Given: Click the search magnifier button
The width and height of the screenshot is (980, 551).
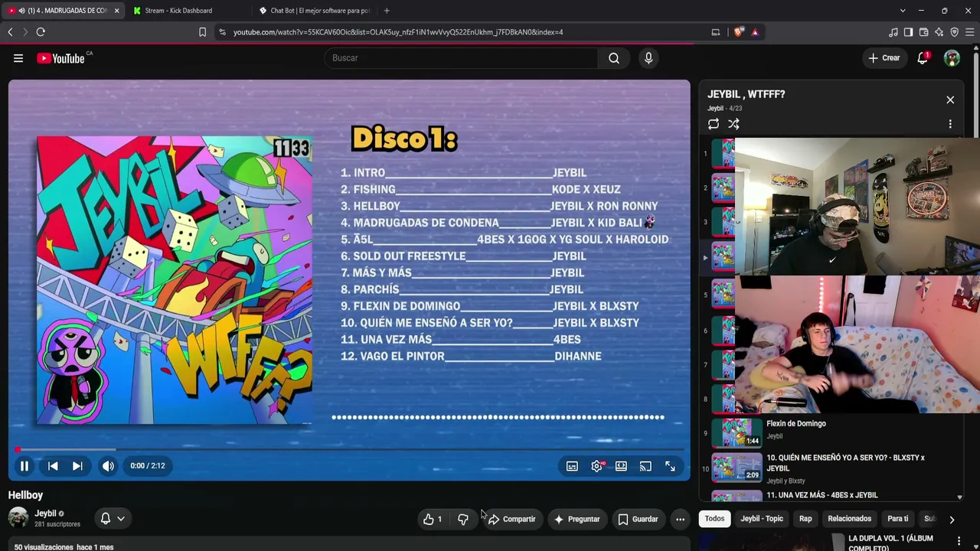Looking at the screenshot, I should tap(614, 58).
